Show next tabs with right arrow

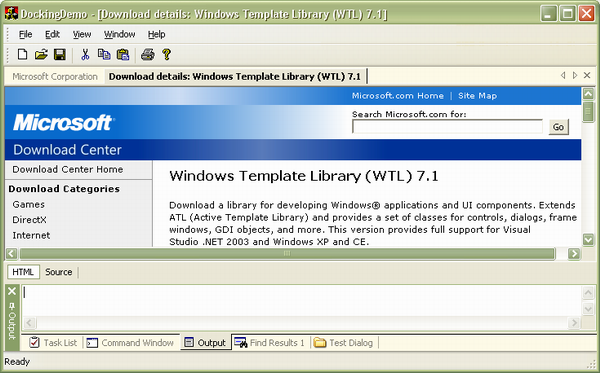click(575, 75)
